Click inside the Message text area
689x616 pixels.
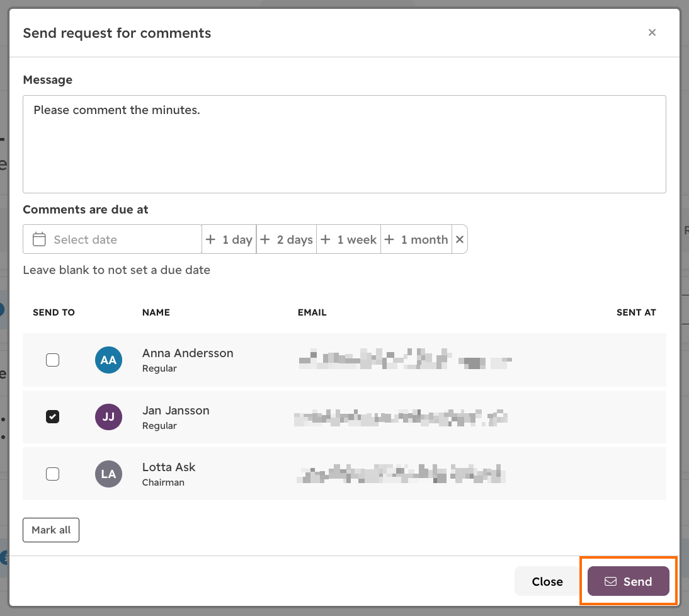(x=344, y=144)
